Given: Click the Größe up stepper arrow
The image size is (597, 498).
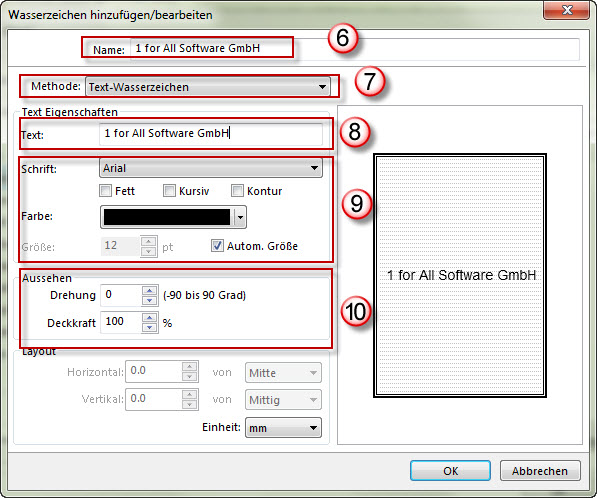Looking at the screenshot, I should (x=148, y=241).
